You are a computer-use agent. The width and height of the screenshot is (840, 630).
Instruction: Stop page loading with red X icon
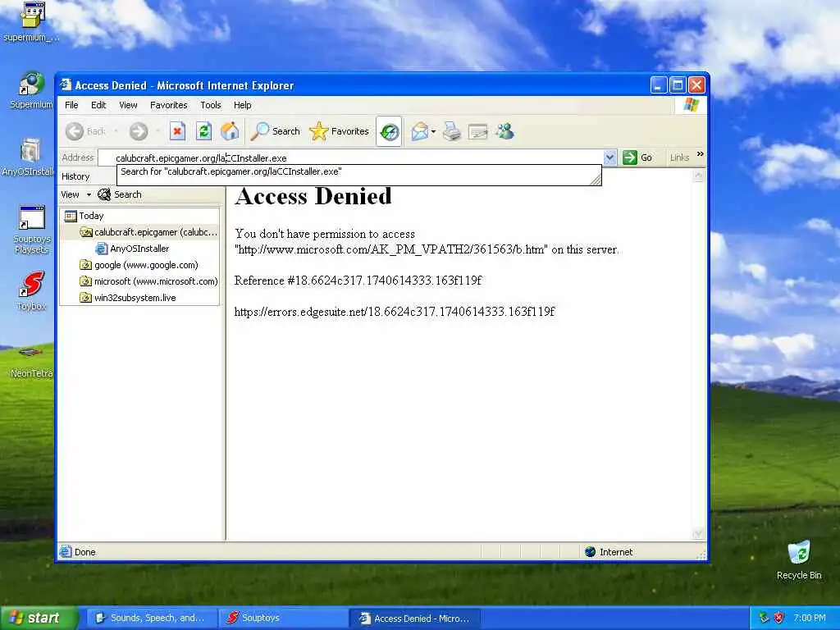[x=177, y=131]
